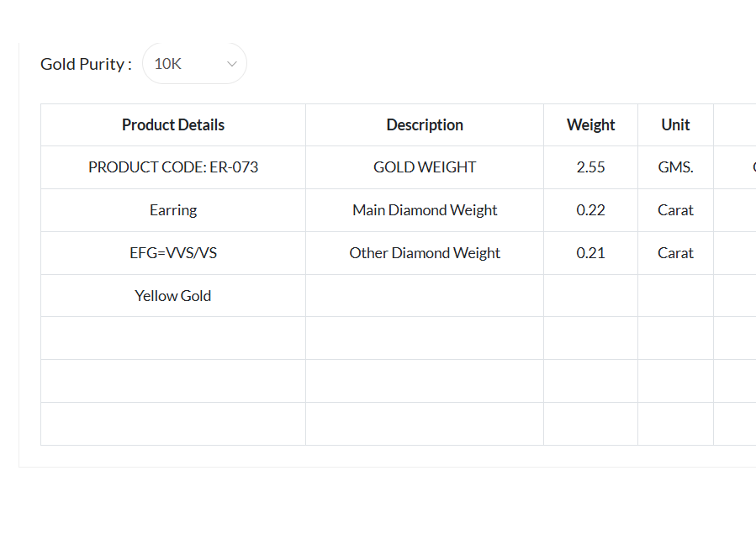
Task: Click the GMS. unit cell
Action: 675,167
